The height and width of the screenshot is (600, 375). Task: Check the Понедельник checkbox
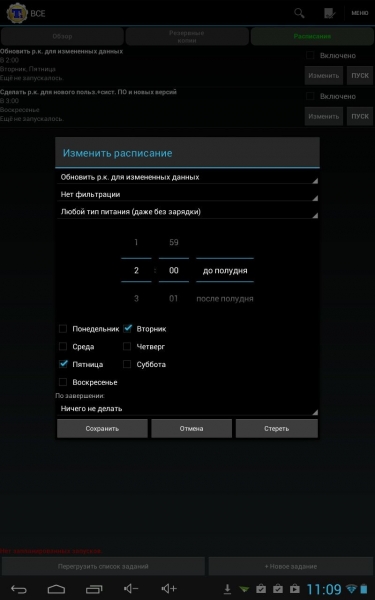click(x=63, y=329)
